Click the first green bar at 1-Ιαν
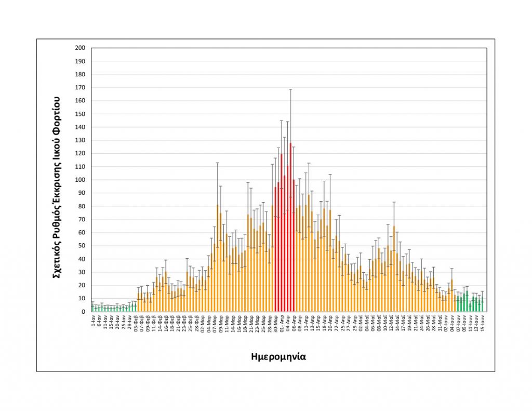 point(92,309)
